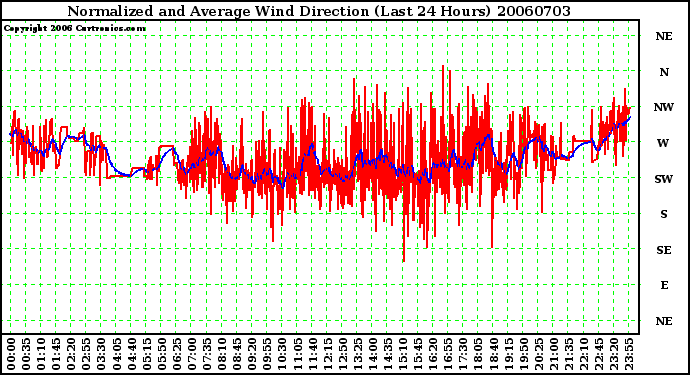Click the 17:30 time axis label
Viewport: 690px width, 375px height.
click(463, 354)
